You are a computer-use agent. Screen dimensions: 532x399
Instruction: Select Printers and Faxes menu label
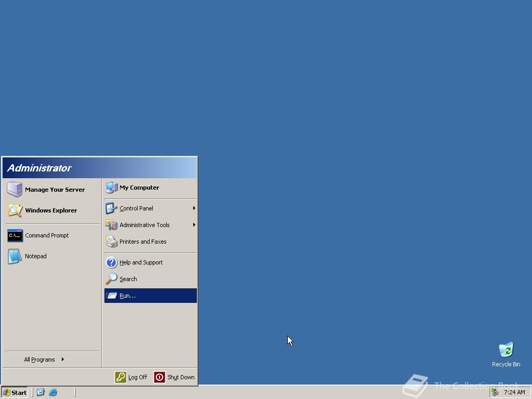[143, 242]
